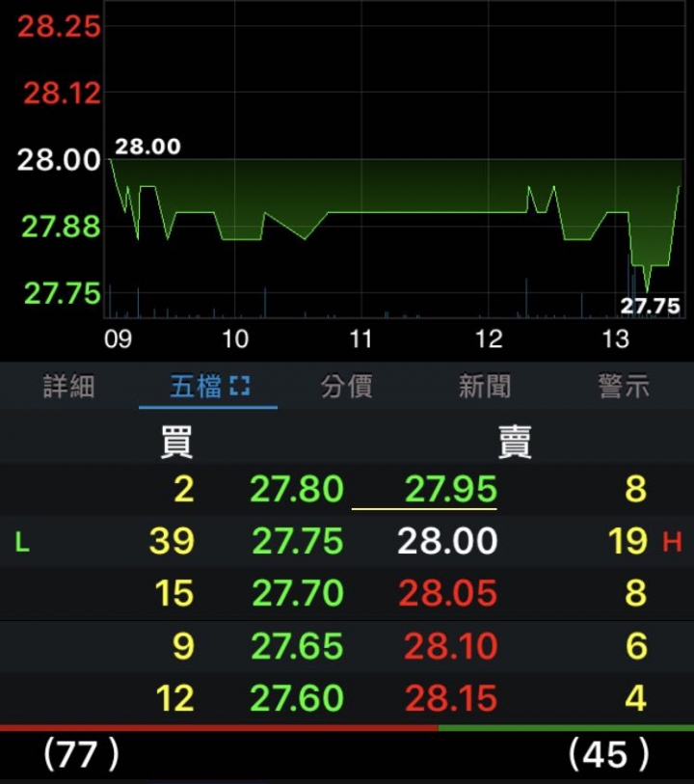This screenshot has width=694, height=784.
Task: Select ask price 28.05
Action: click(x=448, y=593)
